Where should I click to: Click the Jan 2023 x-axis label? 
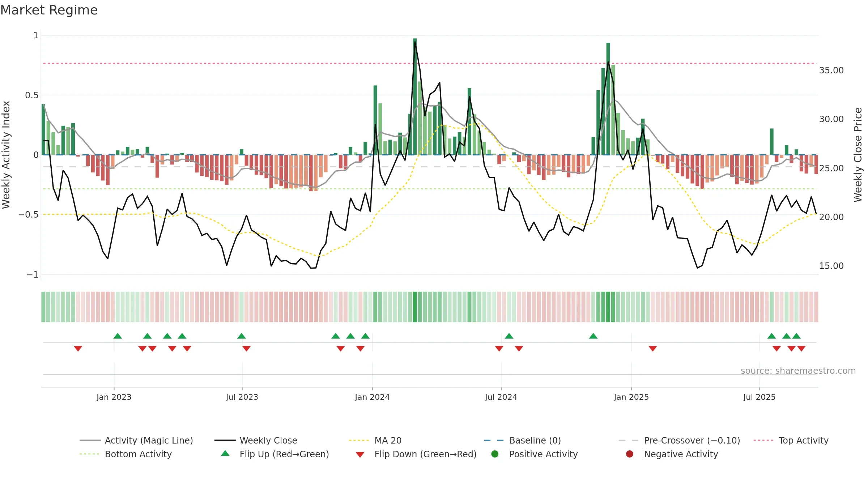tap(114, 397)
